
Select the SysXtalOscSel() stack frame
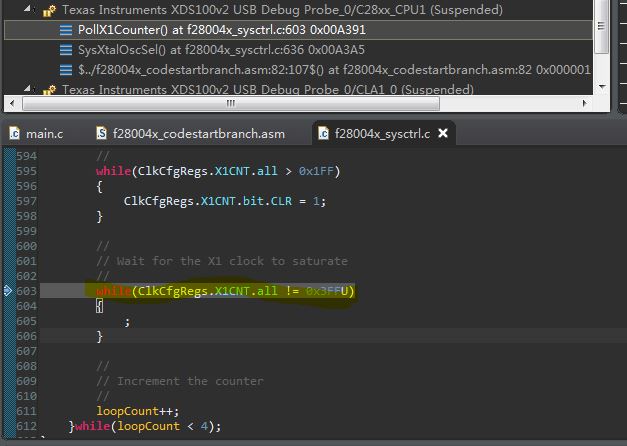click(221, 50)
